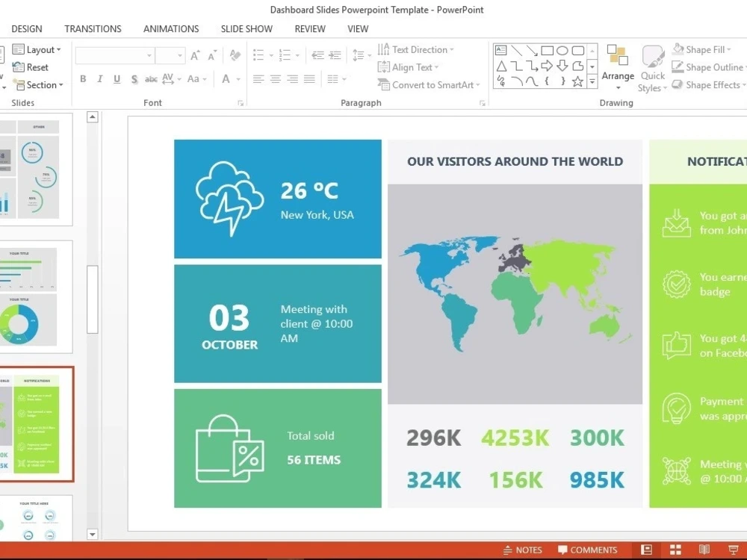Screen dimensions: 747x560
Task: Open Text Direction dropdown
Action: click(415, 49)
